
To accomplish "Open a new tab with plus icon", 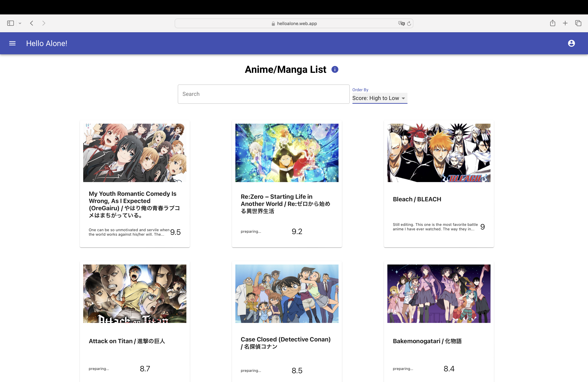I will tap(565, 23).
